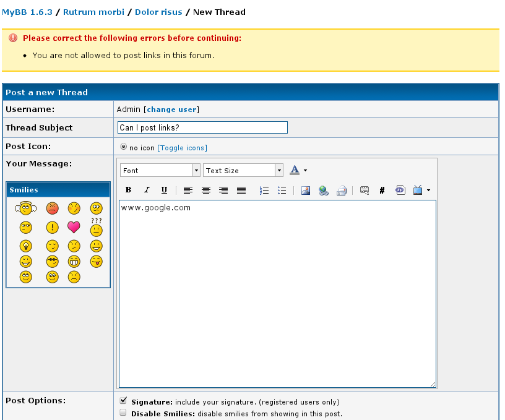This screenshot has height=420, width=505.
Task: Click into the Thread Subject field
Action: [202, 127]
